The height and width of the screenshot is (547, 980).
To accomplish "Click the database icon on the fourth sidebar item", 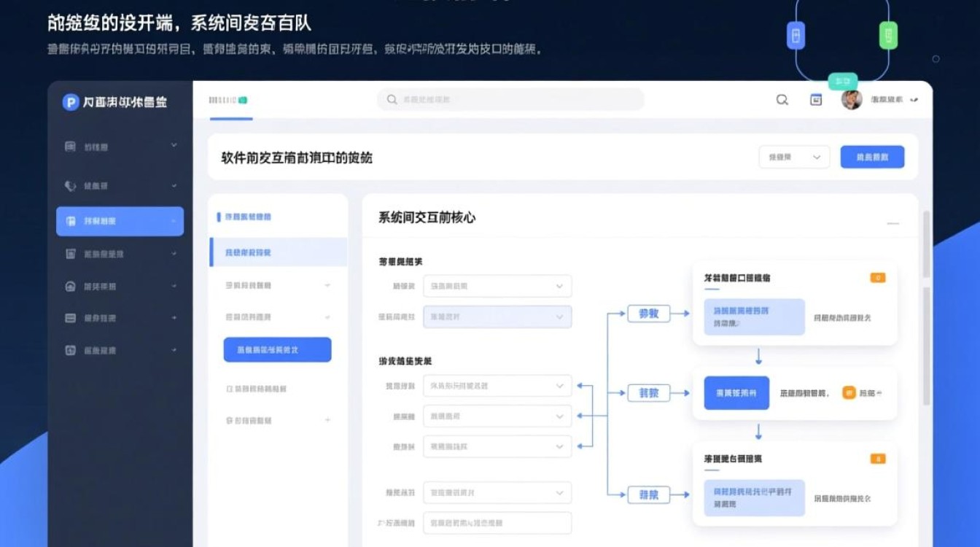I will click(x=68, y=254).
